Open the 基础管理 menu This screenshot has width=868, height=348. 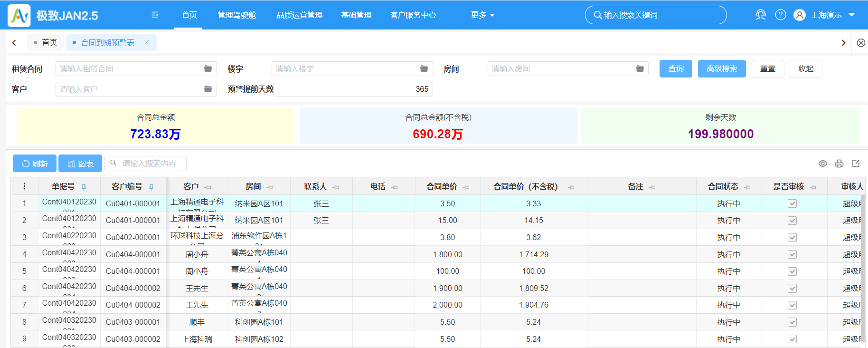click(x=356, y=15)
